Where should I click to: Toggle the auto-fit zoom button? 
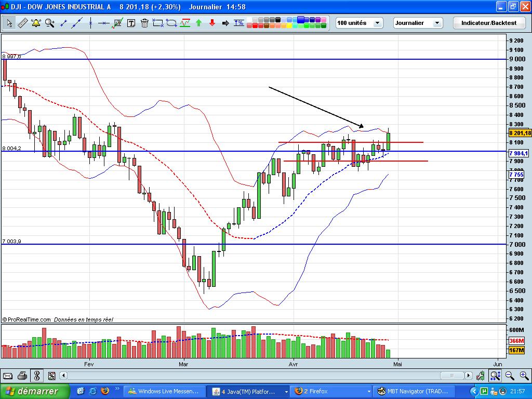tap(495, 376)
